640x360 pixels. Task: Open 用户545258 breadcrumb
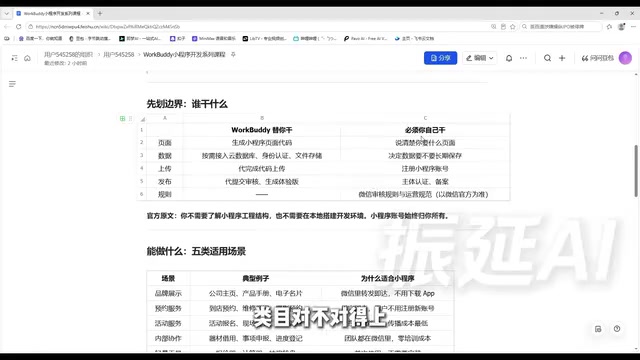(118, 54)
